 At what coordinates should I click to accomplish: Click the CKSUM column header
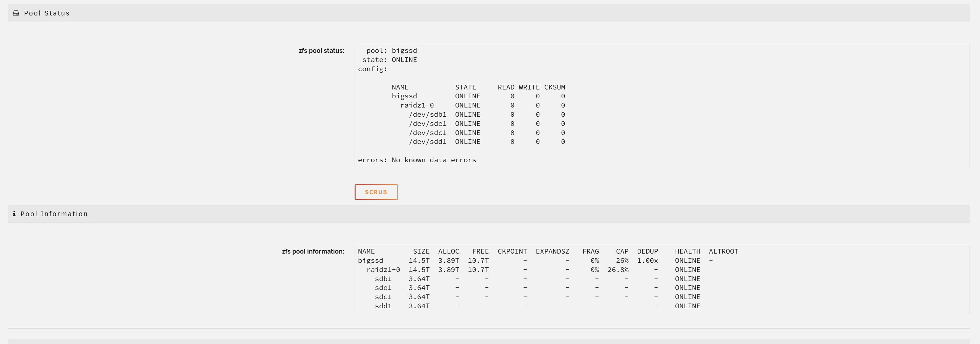pyautogui.click(x=554, y=87)
